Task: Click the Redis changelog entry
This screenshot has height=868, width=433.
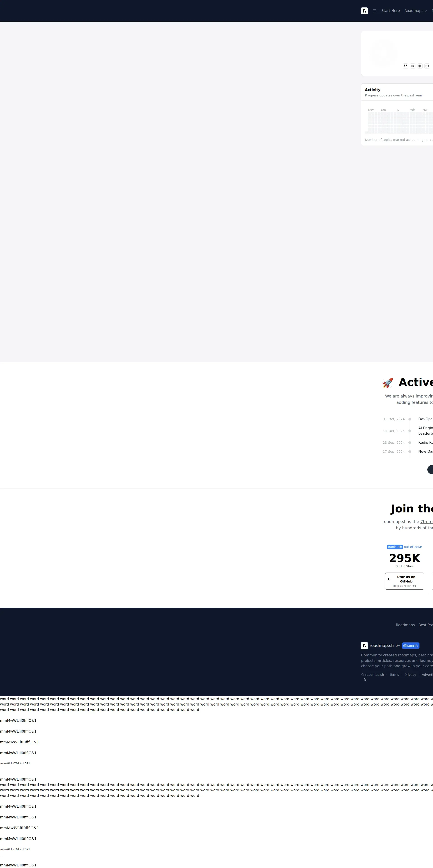Action: click(x=425, y=442)
